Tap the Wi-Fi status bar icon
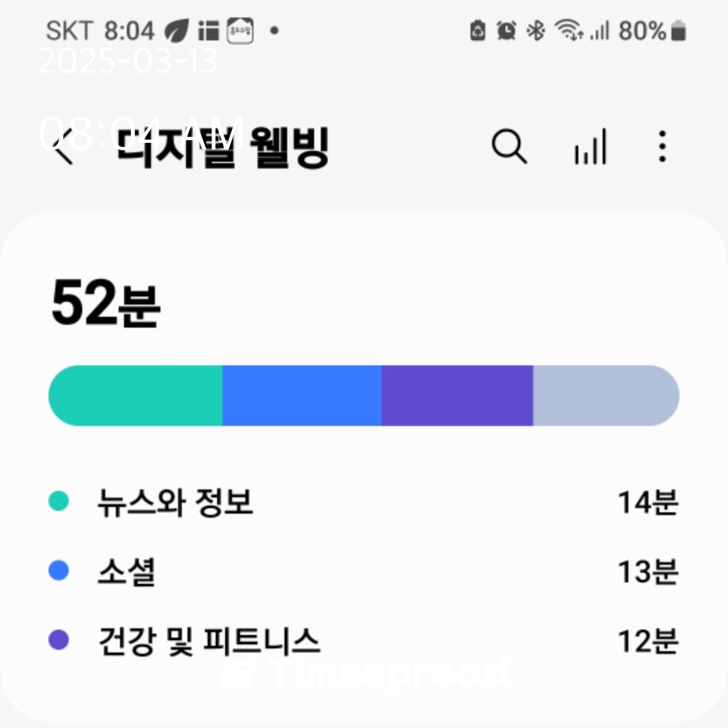Screen dimensions: 728x728 pos(568,30)
